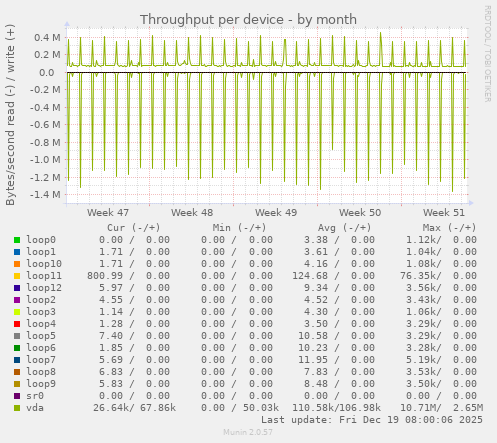Click the loop5 gray legend swatch
The image size is (497, 443).
pyautogui.click(x=17, y=336)
